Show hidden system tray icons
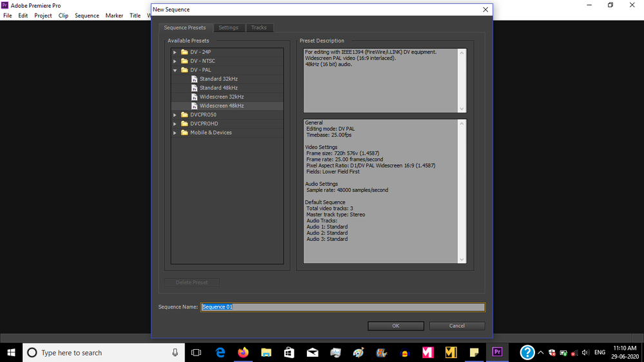Viewport: 644px width, 362px height. 540,352
